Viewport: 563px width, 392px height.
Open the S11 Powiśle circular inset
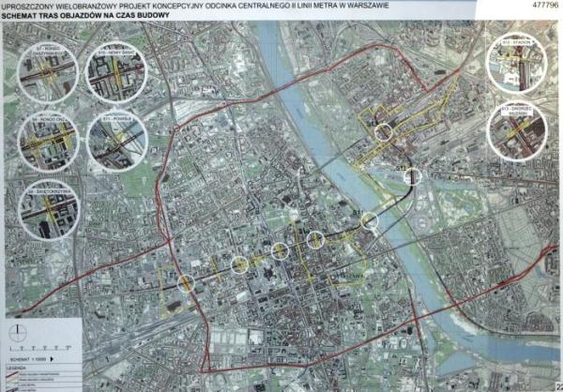[114, 141]
